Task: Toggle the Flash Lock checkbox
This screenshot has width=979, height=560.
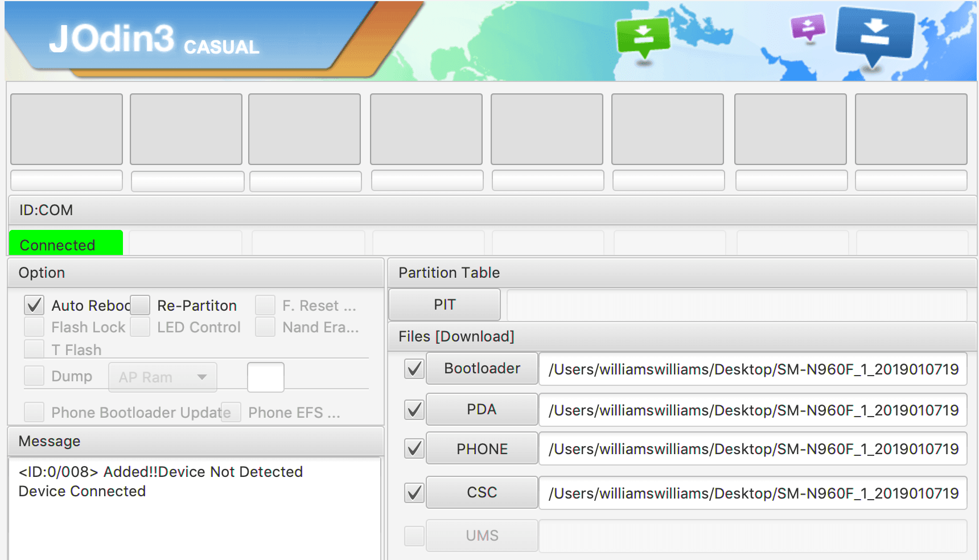Action: coord(34,327)
